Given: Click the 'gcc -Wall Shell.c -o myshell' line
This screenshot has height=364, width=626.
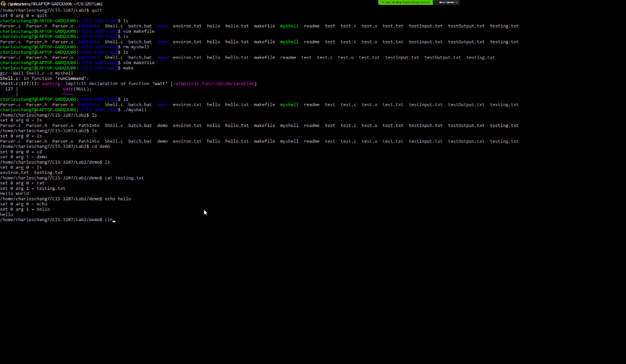Looking at the screenshot, I should pyautogui.click(x=37, y=73).
